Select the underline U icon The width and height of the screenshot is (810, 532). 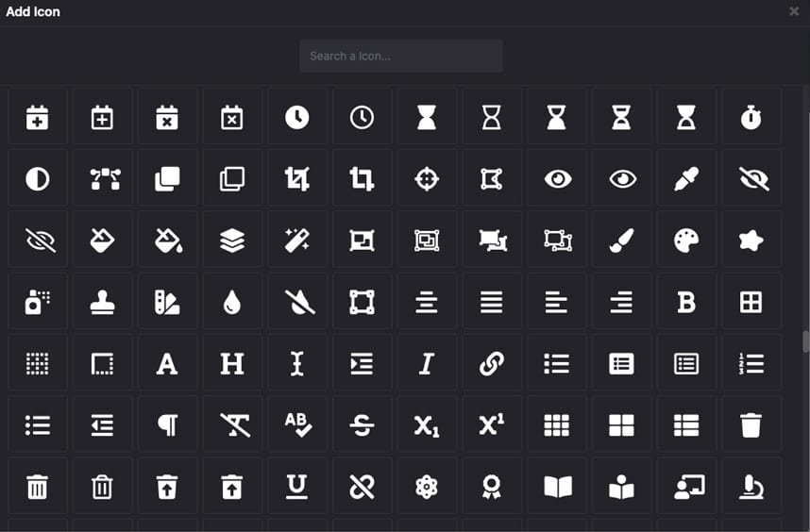click(x=297, y=487)
